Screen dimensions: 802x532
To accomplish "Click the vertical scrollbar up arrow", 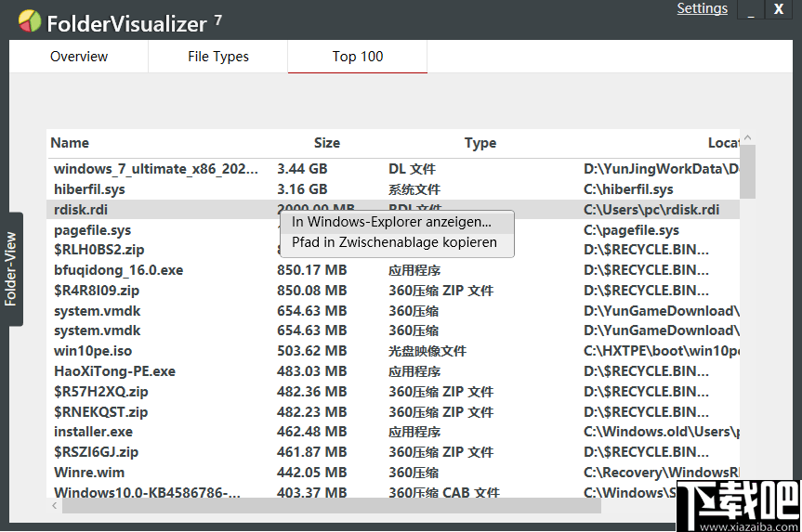I will [747, 137].
